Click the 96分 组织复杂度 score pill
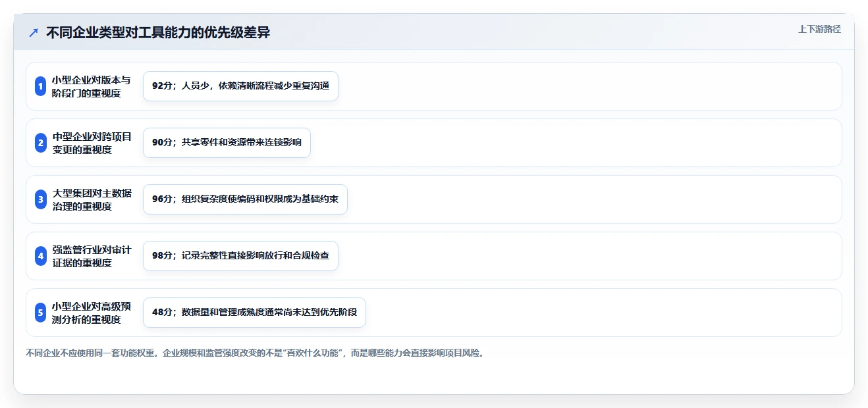 [x=245, y=199]
